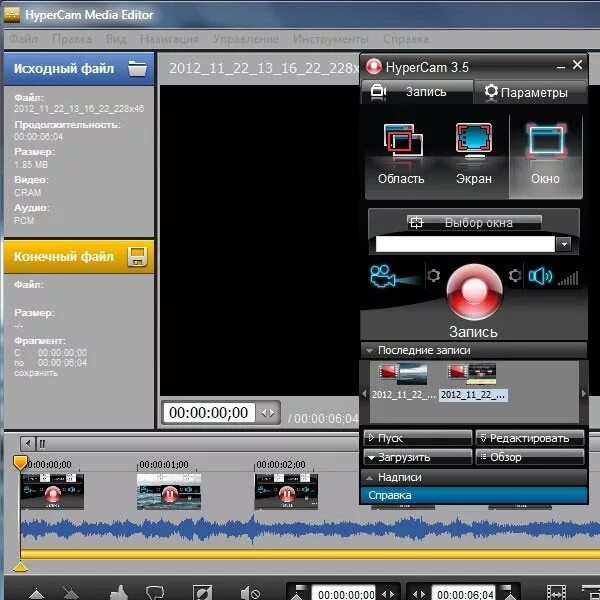This screenshot has height=600, width=600.
Task: Set selection end marker icon
Action: [x=507, y=592]
